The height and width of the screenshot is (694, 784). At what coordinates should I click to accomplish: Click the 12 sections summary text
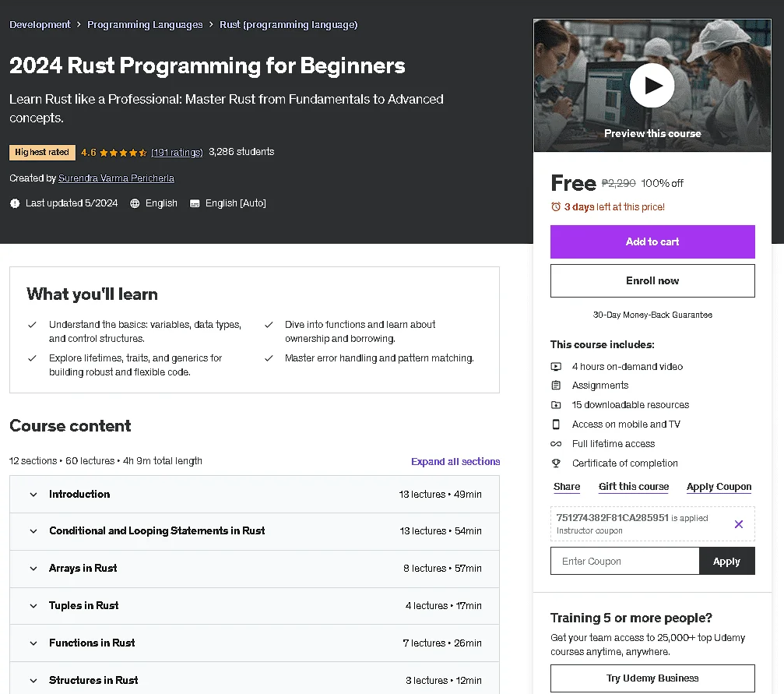pyautogui.click(x=106, y=461)
